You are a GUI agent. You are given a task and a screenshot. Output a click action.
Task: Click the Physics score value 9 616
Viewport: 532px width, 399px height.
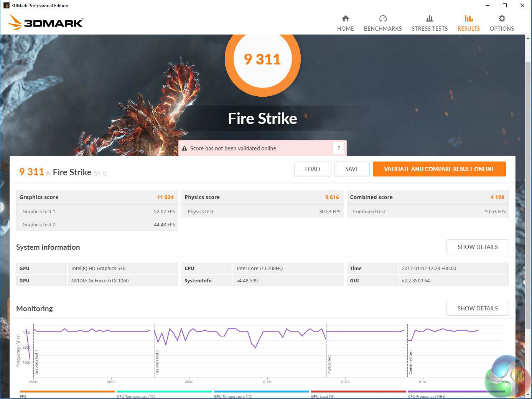tap(332, 197)
